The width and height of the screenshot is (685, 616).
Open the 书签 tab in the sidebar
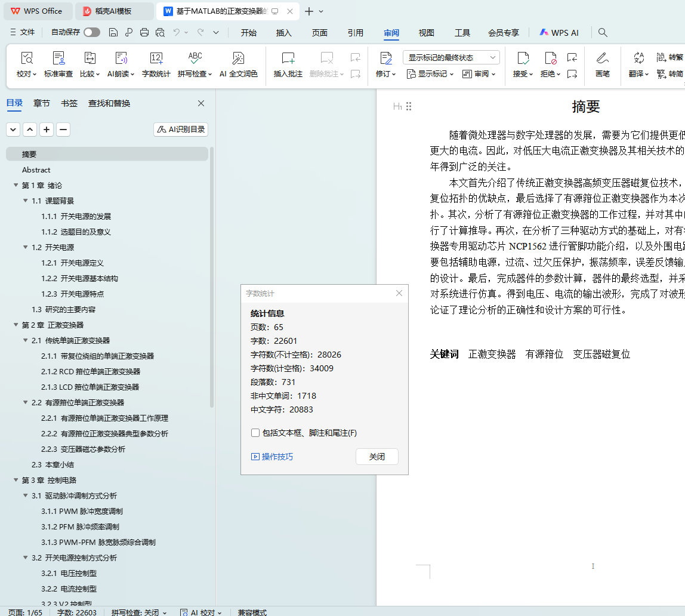point(69,103)
